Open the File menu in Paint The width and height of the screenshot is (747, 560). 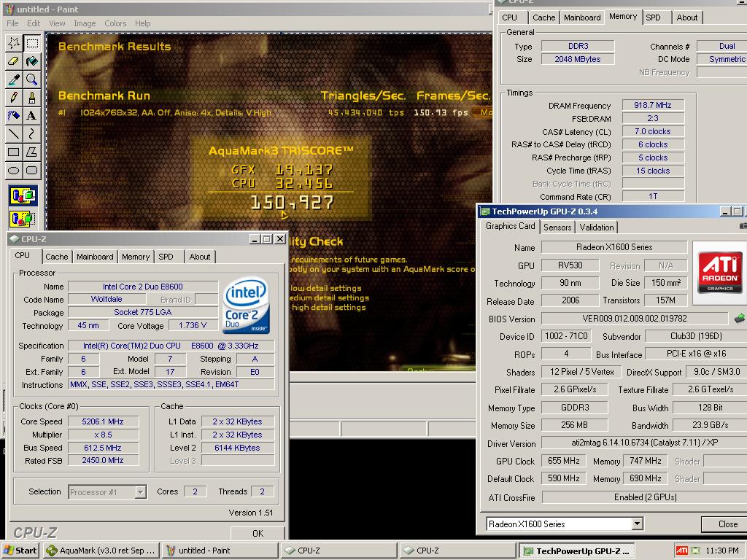pos(12,23)
